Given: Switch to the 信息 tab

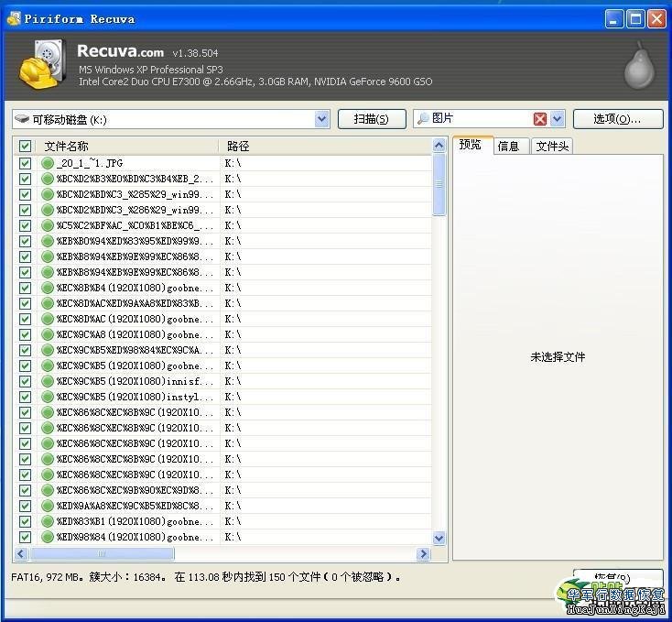Looking at the screenshot, I should [508, 146].
